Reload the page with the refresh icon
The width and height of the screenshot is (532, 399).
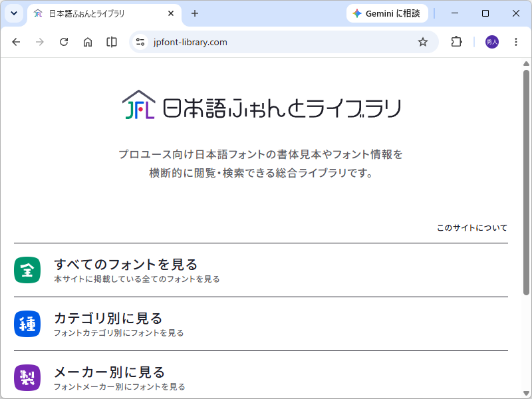(64, 42)
